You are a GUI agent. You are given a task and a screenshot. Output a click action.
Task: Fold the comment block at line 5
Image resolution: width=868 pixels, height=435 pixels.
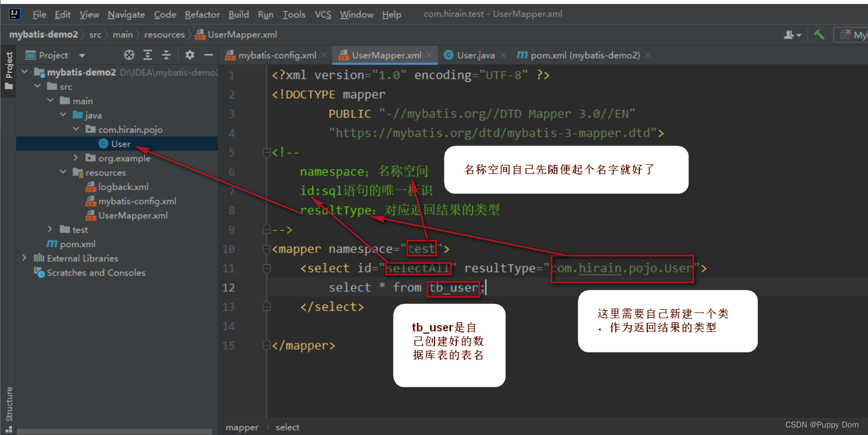click(266, 152)
